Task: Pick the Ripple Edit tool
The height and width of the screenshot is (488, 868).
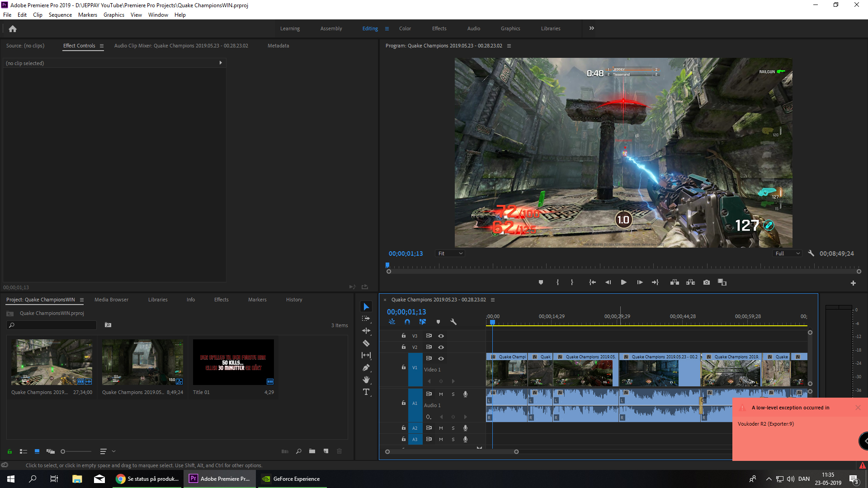Action: pos(366,331)
